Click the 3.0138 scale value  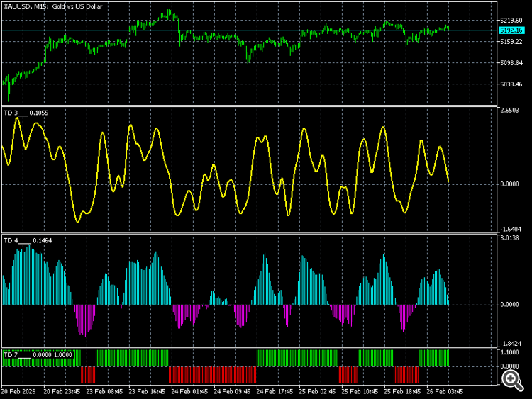(509, 238)
